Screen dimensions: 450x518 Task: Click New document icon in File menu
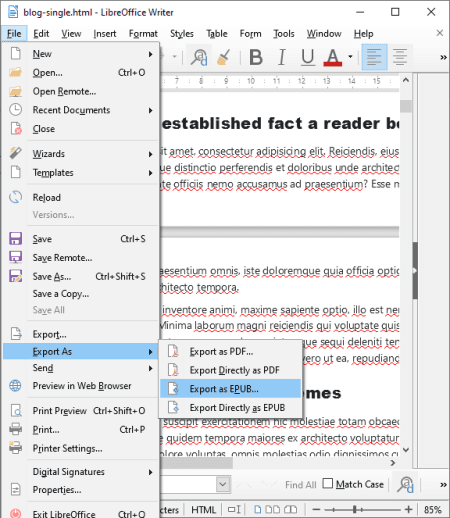coord(15,53)
